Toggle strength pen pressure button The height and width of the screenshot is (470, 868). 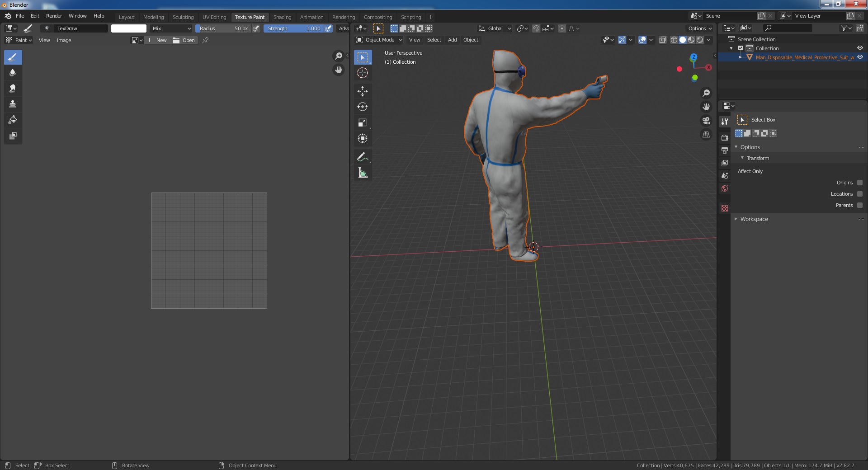click(329, 28)
